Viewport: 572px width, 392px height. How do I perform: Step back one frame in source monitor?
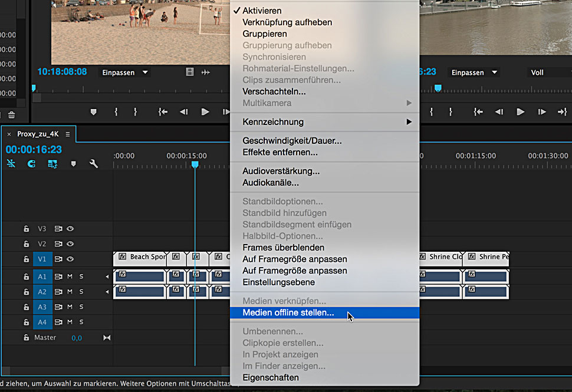(184, 112)
